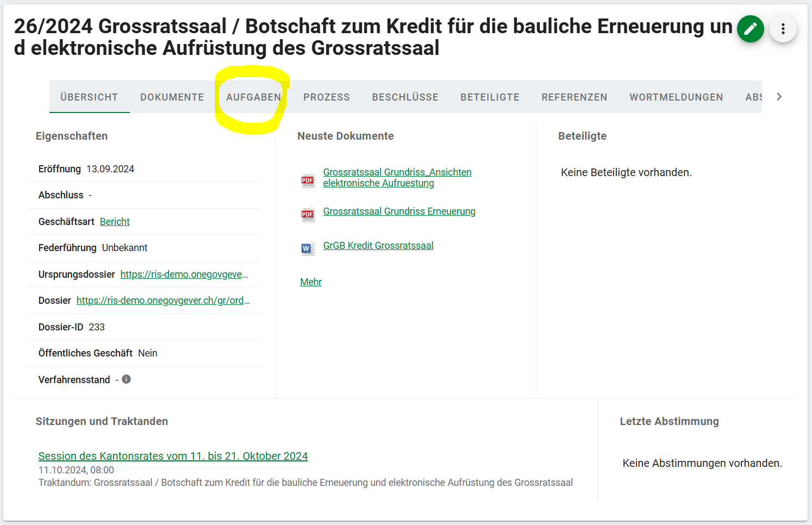Open Session des Kantonsrates Oktober 2024 link
Image resolution: width=812 pixels, height=525 pixels.
coord(173,456)
